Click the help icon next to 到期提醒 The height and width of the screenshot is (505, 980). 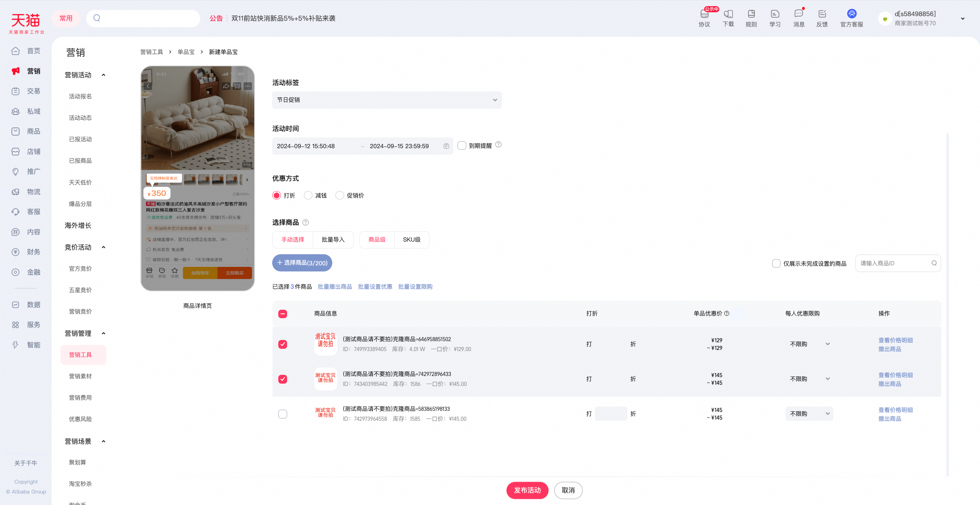coord(498,145)
